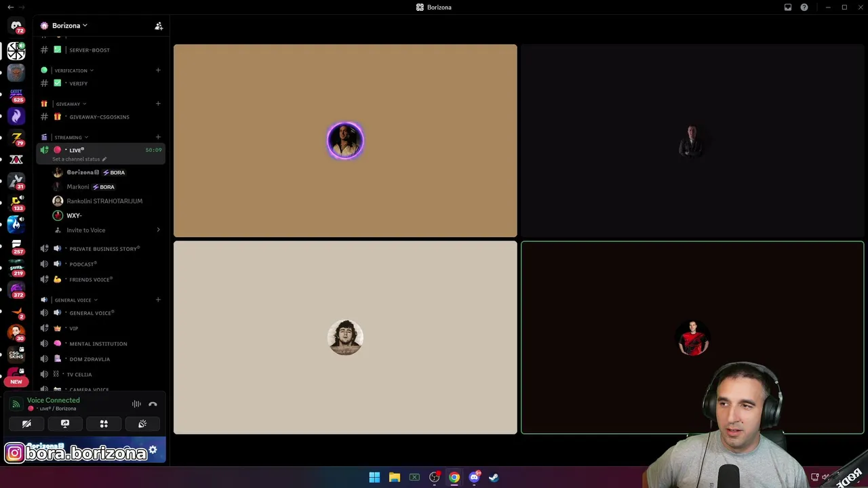Open user settings gear icon
Viewport: 868px width, 488px height.
pos(153,450)
